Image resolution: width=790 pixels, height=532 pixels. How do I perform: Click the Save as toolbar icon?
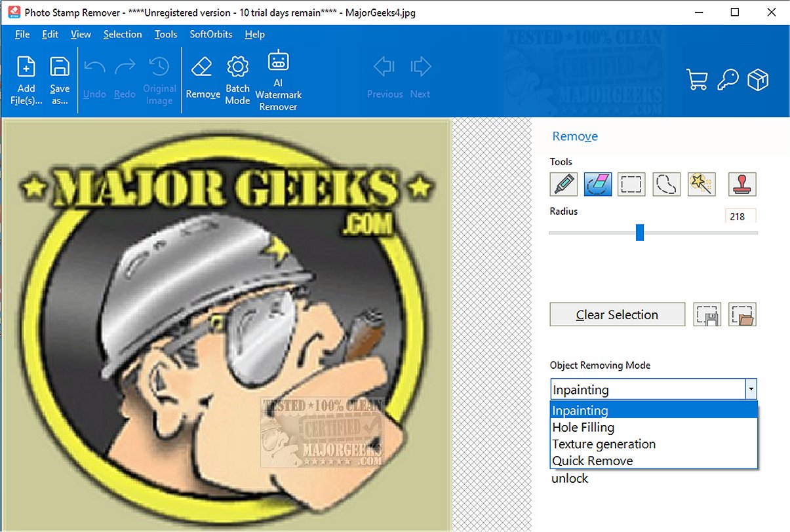click(x=60, y=67)
